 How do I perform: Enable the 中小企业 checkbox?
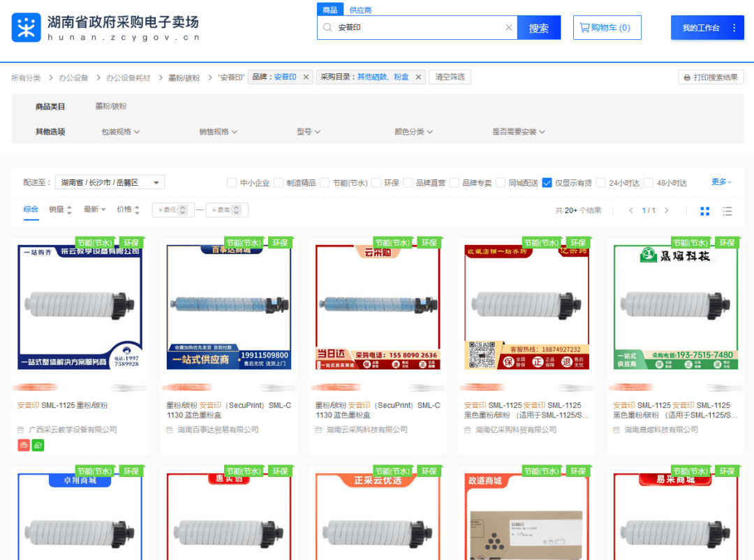click(232, 183)
